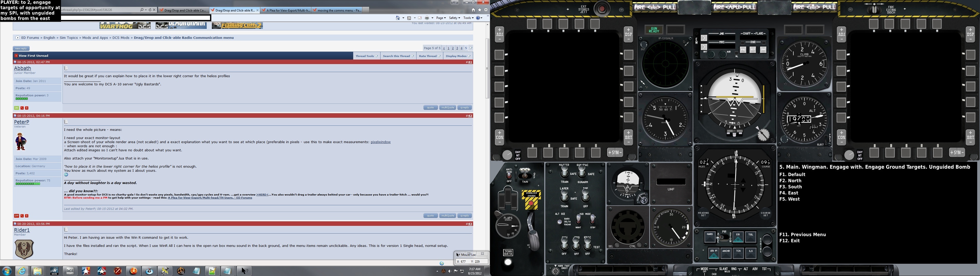
Task: Switch to 'Drag/Drop and Click-able Co...' tab
Action: point(183,10)
